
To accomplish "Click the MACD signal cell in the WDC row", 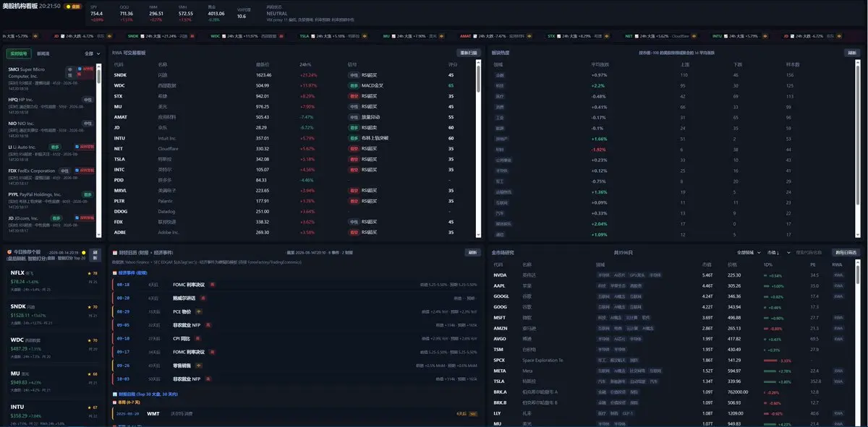I will [367, 85].
